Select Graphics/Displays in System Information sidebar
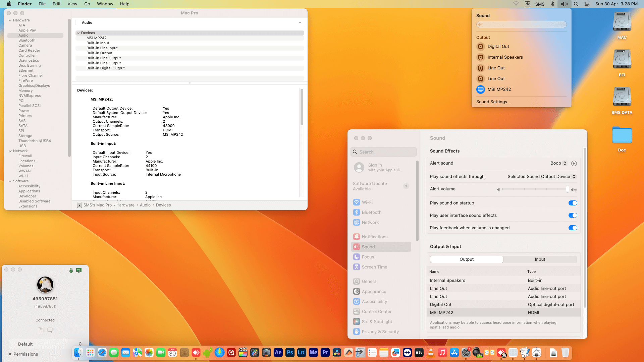644x362 pixels. tap(34, 86)
